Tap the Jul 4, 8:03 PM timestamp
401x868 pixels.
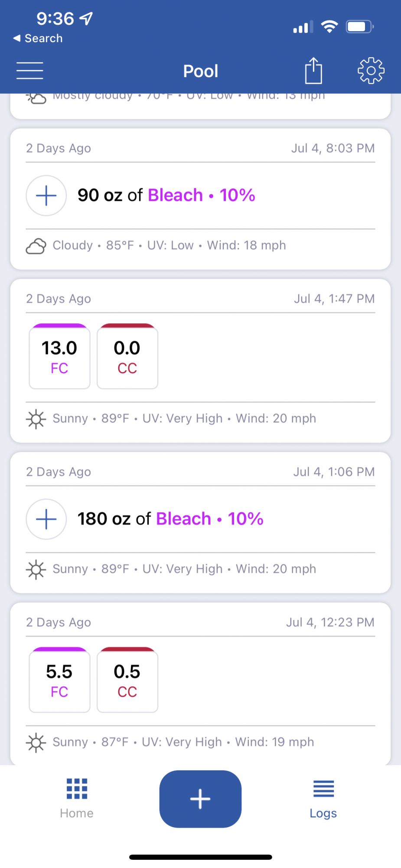(x=333, y=148)
